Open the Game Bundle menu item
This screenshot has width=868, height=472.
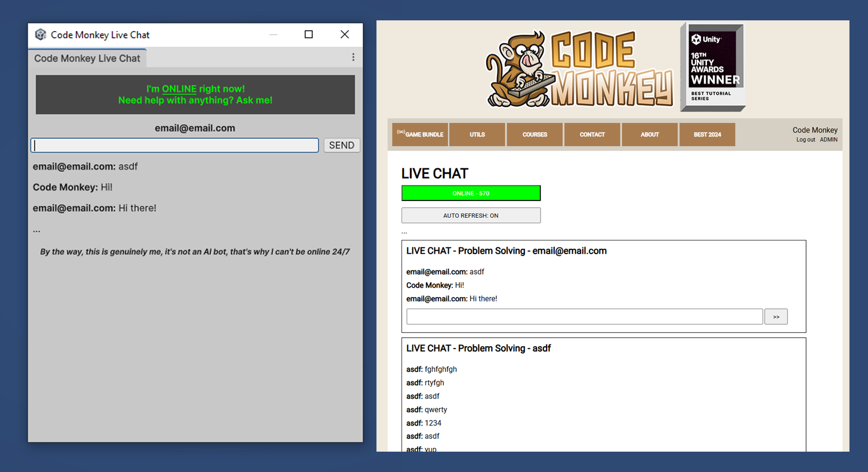tap(420, 135)
